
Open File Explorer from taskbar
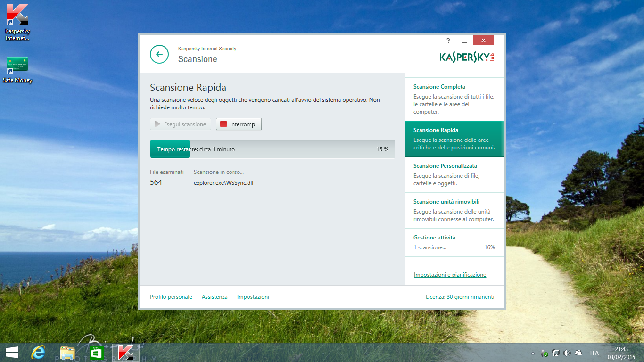67,352
